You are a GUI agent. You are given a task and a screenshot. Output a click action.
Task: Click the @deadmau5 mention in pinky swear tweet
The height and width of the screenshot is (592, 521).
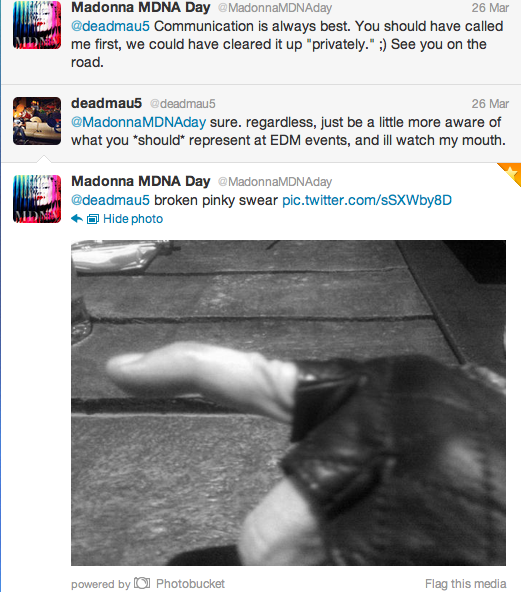tap(110, 200)
